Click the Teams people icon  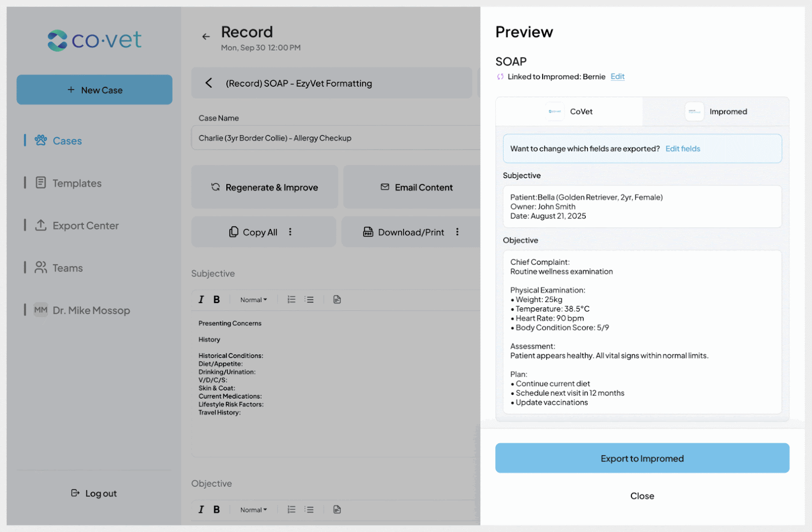pyautogui.click(x=41, y=267)
